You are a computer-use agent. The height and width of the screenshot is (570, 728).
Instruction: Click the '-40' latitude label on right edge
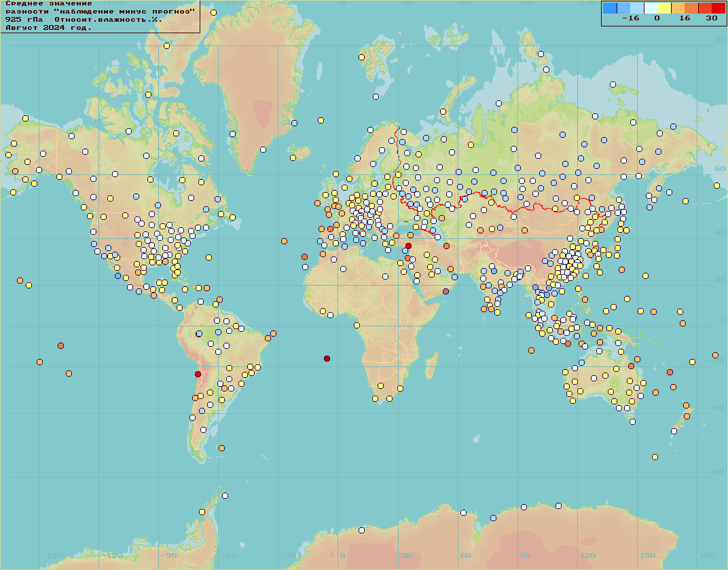717,407
